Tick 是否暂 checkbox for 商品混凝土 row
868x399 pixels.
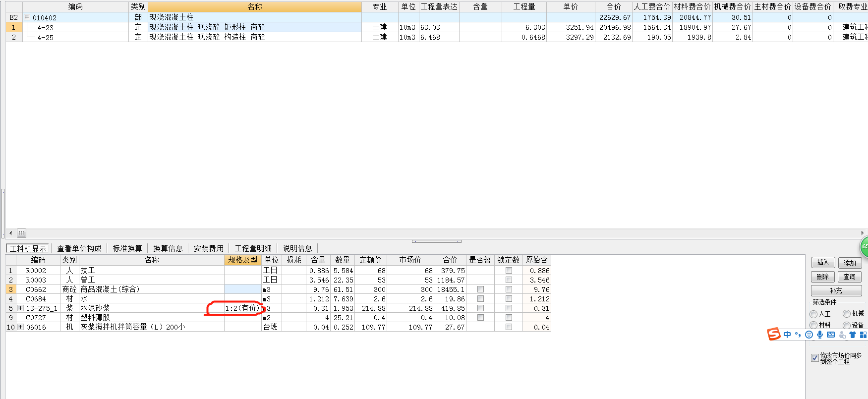[x=480, y=289]
